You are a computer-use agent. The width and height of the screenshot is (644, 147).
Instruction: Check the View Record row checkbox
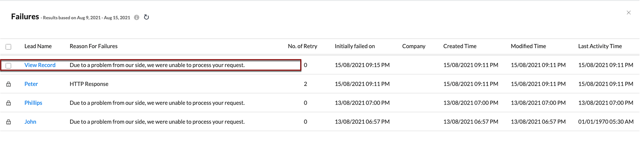(x=9, y=65)
